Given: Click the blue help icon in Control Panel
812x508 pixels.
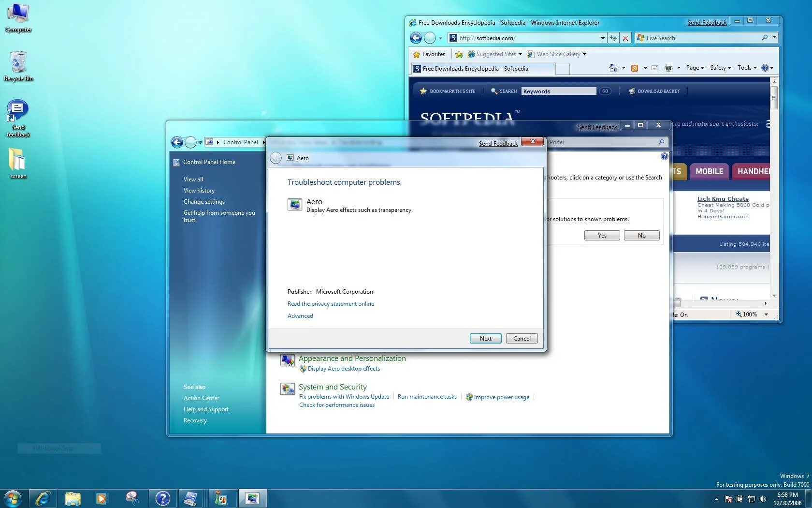Looking at the screenshot, I should [664, 156].
